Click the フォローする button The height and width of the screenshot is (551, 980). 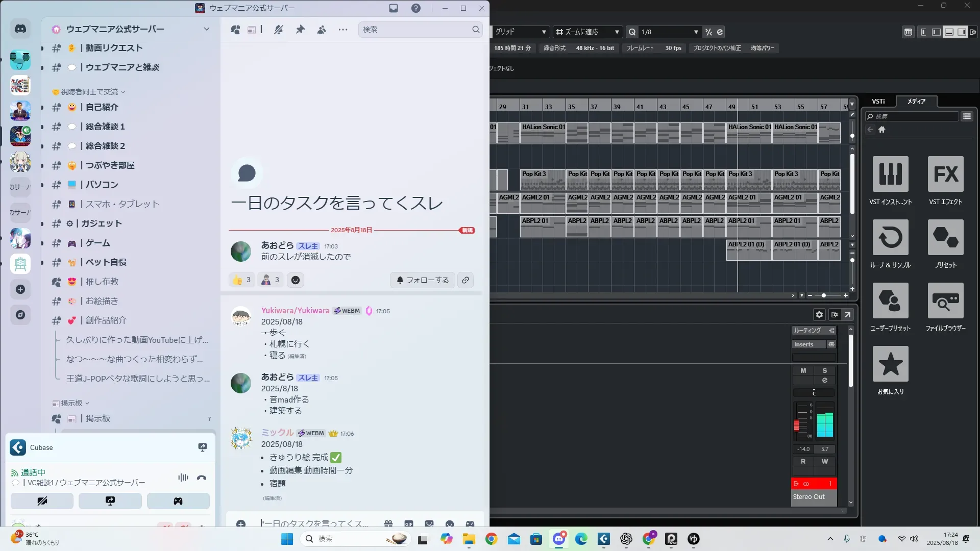click(x=423, y=280)
